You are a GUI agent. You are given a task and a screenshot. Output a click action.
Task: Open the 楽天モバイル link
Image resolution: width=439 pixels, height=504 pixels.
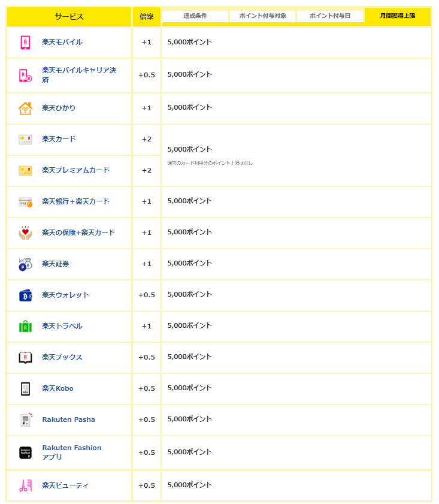[62, 42]
